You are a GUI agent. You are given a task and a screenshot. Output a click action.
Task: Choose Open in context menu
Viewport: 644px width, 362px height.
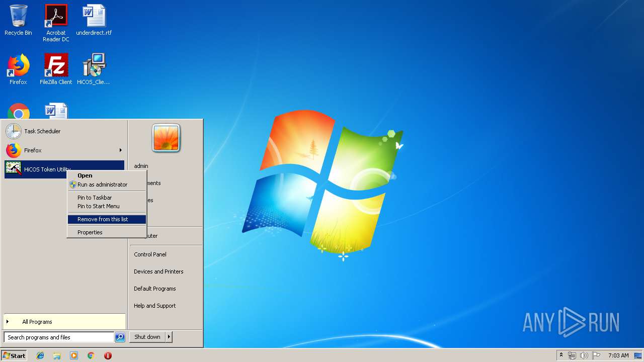(x=107, y=175)
